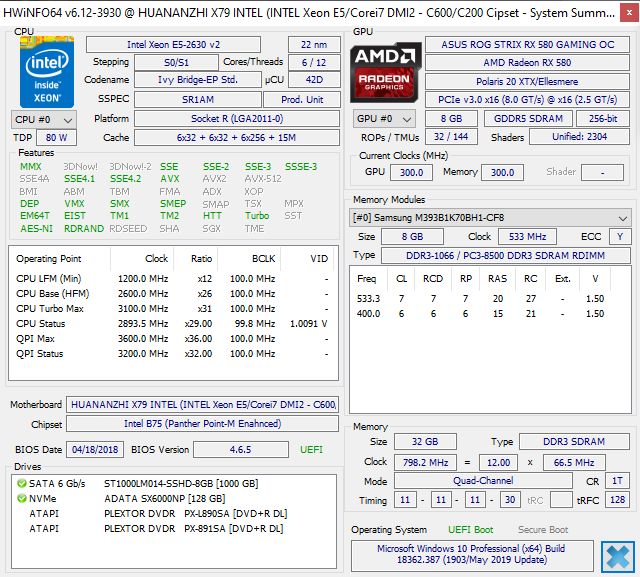Select the ST1000LM014-SSHD-8GB drive entry
The height and width of the screenshot is (577, 640).
173,484
